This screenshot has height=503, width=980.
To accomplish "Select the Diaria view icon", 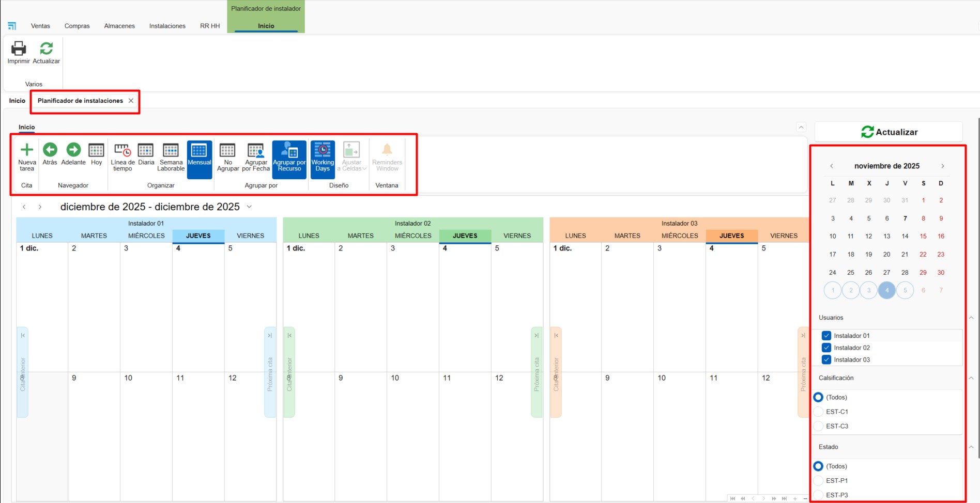I will 146,150.
